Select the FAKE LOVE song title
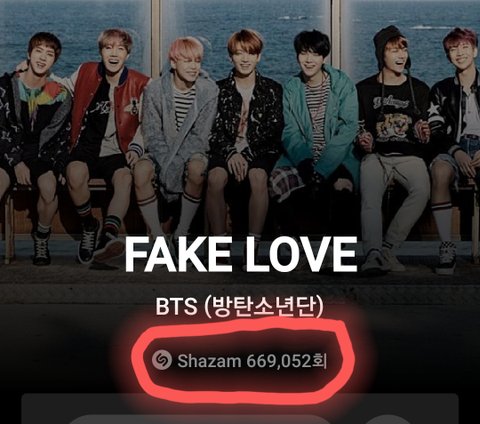480x424 pixels. coord(241,254)
